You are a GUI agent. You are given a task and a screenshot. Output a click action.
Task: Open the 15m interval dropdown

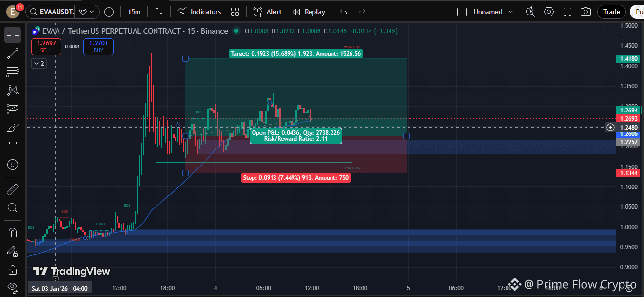click(134, 12)
